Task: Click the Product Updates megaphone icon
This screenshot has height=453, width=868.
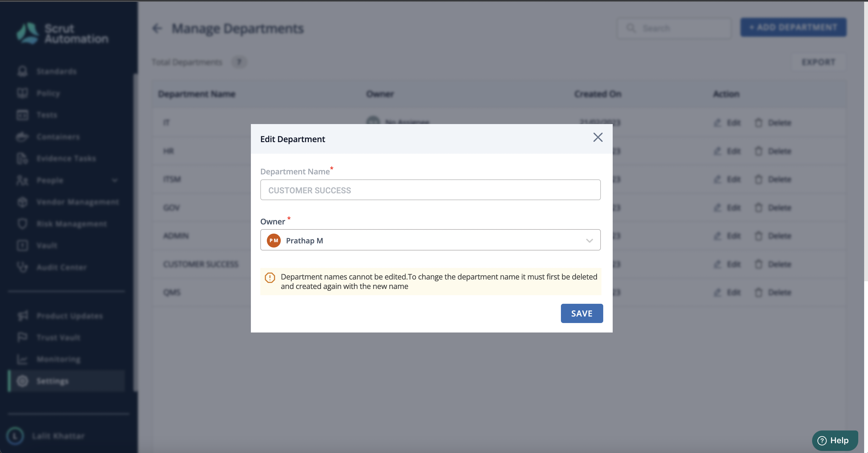Action: point(22,316)
